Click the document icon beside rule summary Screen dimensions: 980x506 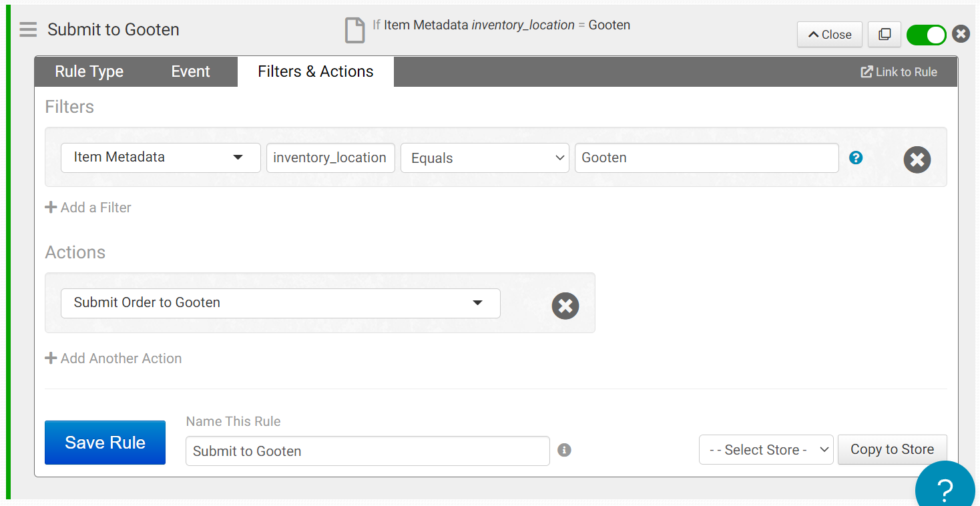click(354, 30)
